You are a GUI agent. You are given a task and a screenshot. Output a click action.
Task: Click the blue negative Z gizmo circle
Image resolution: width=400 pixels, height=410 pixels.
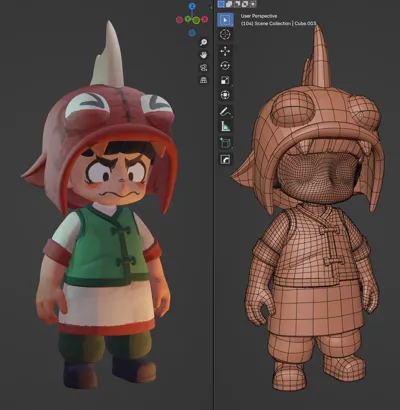pos(192,32)
